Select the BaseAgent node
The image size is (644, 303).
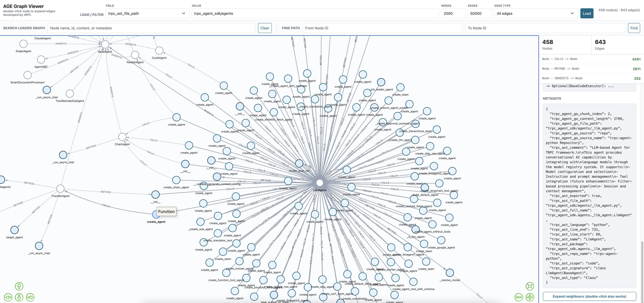(x=105, y=44)
